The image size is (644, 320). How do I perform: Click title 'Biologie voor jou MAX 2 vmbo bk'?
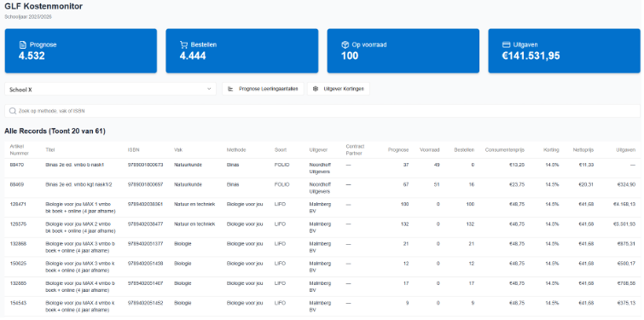80,227
